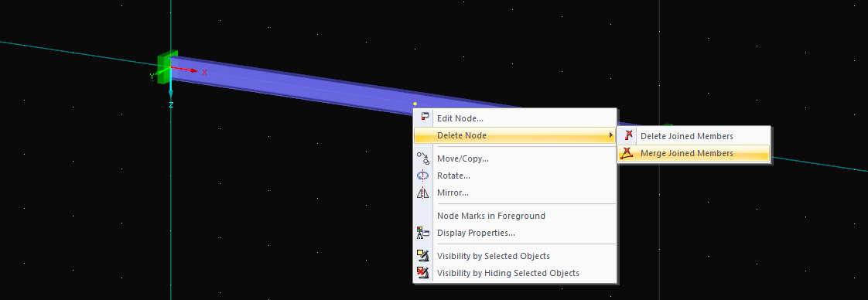Select the yellow node on the beam
The width and height of the screenshot is (868, 300).
tap(415, 104)
